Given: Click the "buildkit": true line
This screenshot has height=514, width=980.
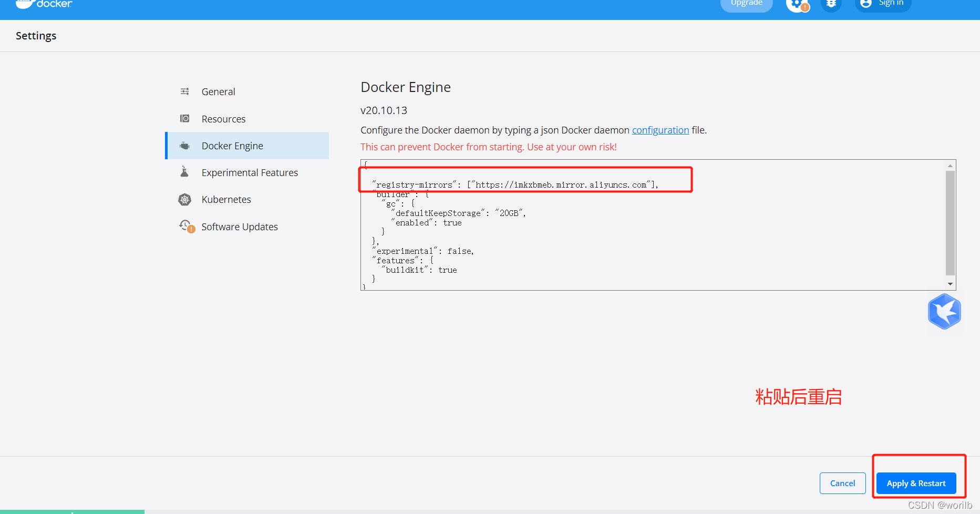Looking at the screenshot, I should pyautogui.click(x=419, y=270).
